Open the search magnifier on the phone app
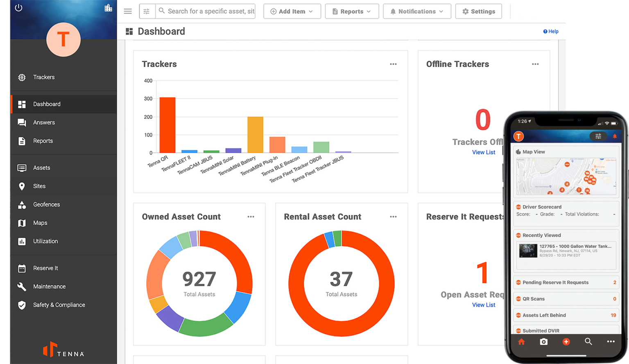 click(588, 341)
